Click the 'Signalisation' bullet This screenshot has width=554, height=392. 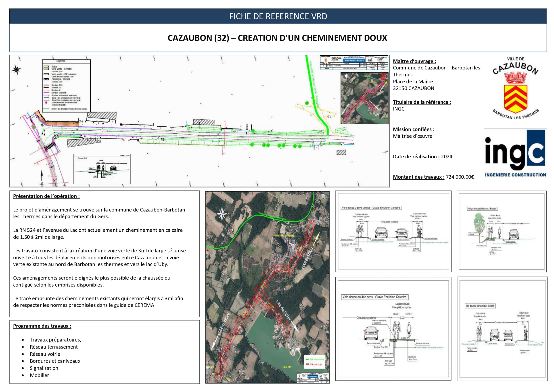click(44, 368)
